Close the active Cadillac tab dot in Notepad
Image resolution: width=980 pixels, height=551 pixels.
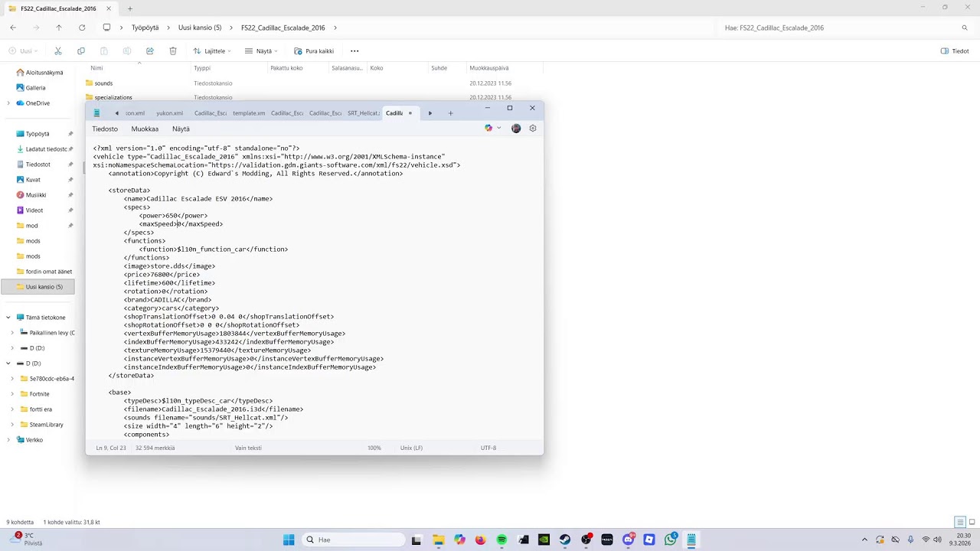tap(410, 113)
